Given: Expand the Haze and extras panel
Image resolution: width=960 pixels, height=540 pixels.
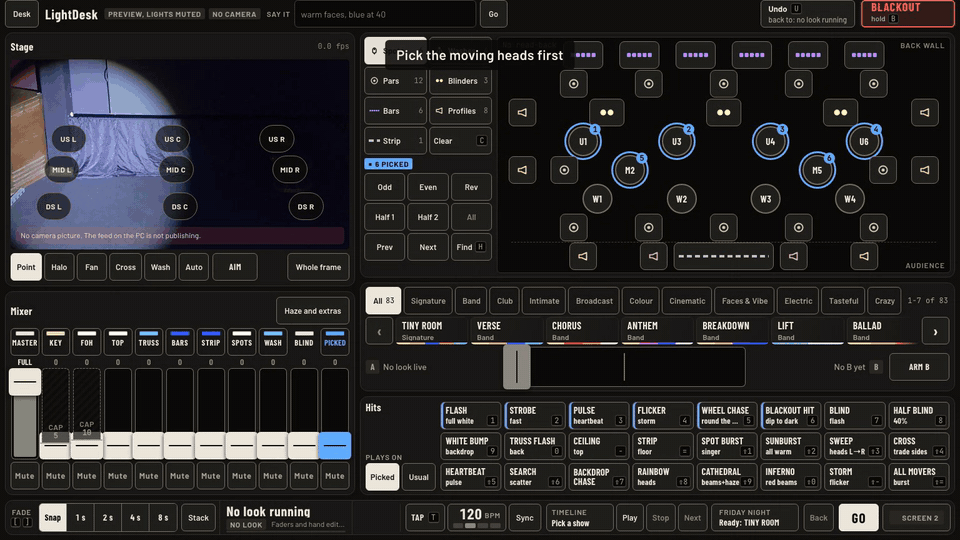Looking at the screenshot, I should click(x=312, y=311).
